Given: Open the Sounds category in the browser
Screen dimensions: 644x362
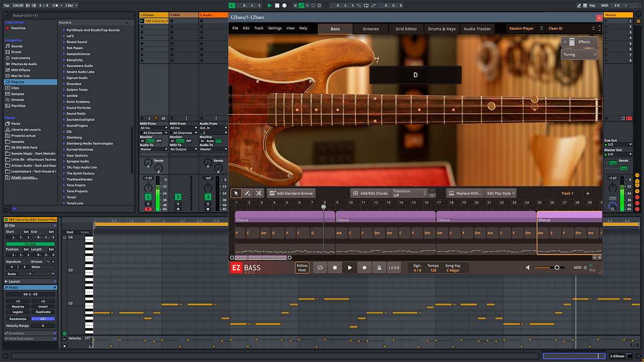Looking at the screenshot, I should (x=17, y=46).
